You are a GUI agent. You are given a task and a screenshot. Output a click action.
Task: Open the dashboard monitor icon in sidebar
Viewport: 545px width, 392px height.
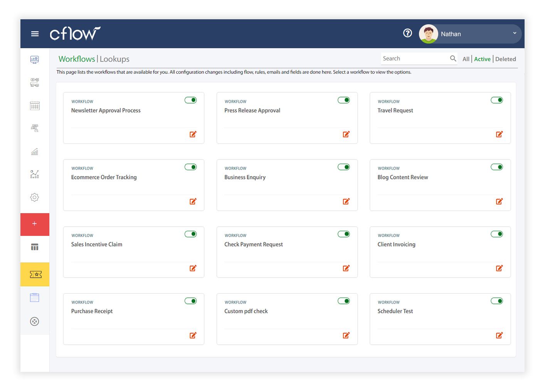tap(35, 60)
